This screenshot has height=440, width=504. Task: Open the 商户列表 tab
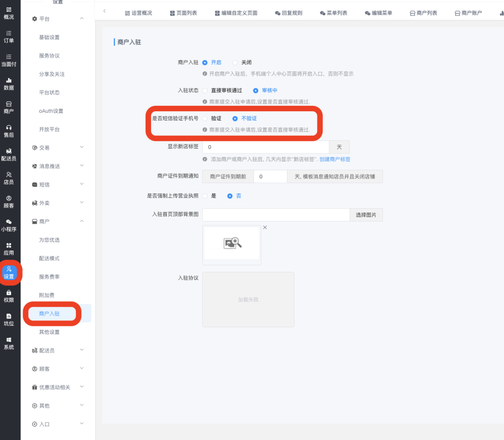(x=423, y=13)
